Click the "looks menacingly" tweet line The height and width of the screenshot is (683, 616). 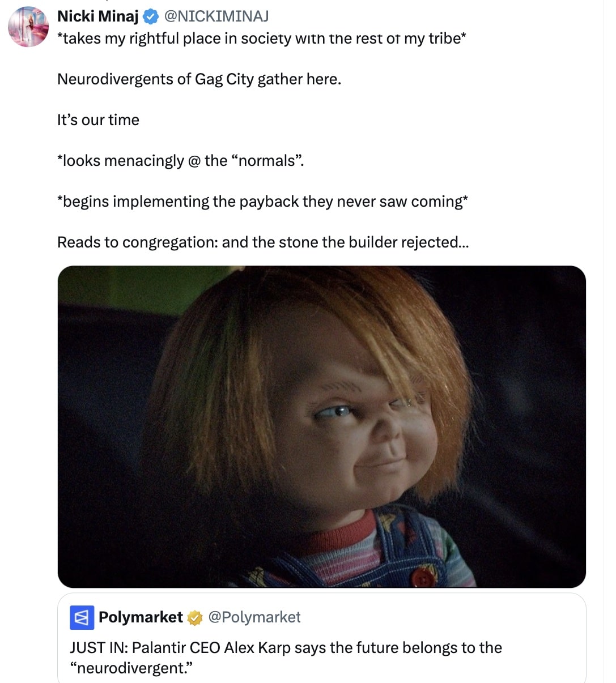(x=181, y=161)
